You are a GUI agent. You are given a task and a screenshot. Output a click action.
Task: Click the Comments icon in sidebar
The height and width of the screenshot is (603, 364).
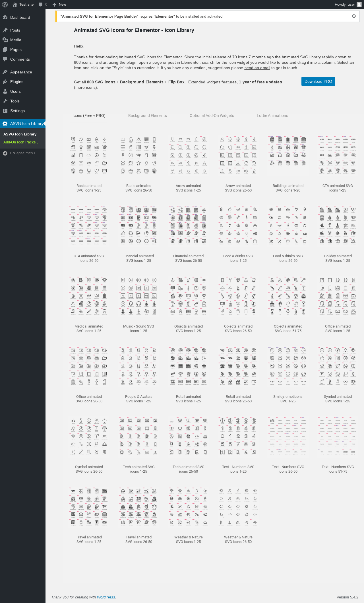click(5, 59)
